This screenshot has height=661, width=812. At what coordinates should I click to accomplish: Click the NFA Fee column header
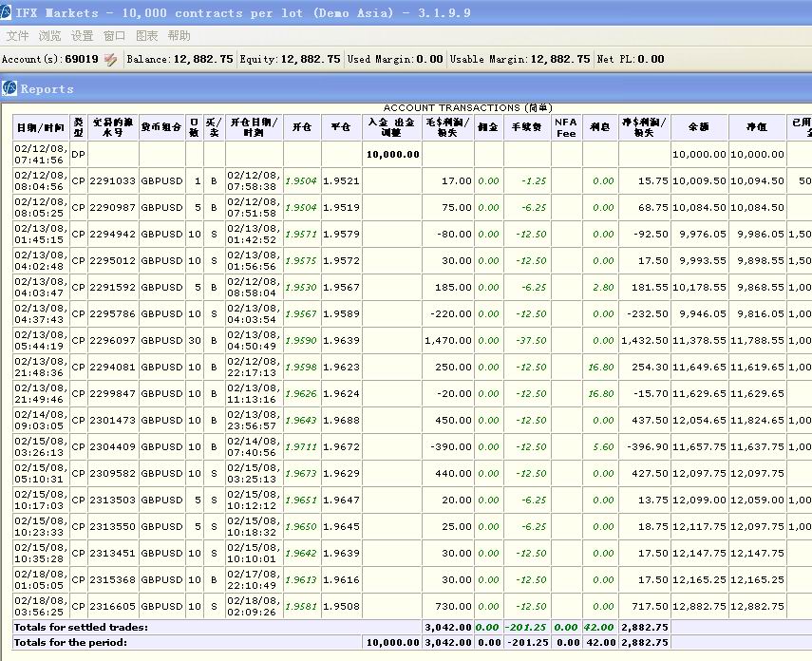coord(565,127)
